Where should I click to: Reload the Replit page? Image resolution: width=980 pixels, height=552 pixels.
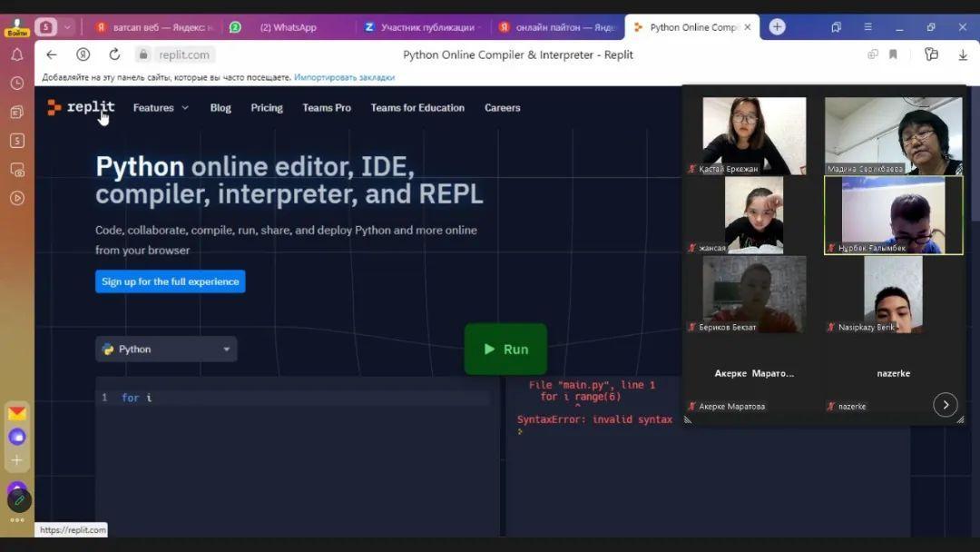[114, 55]
